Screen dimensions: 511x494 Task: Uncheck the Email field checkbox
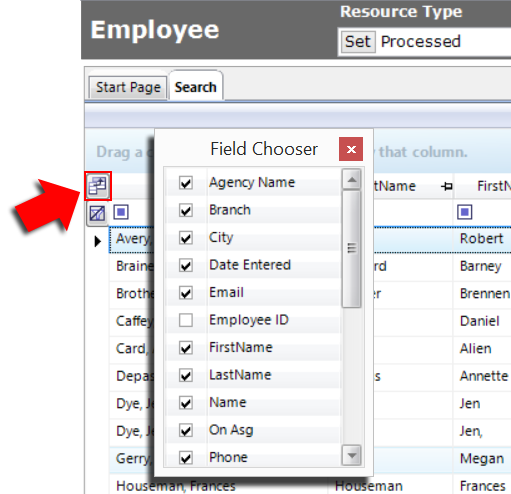point(186,293)
